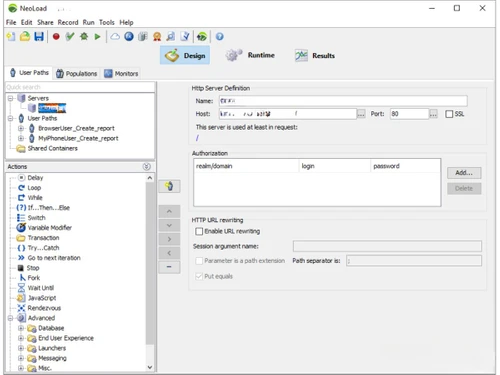Click the Actions list scroll up arrow
The width and height of the screenshot is (500, 375).
tap(150, 178)
